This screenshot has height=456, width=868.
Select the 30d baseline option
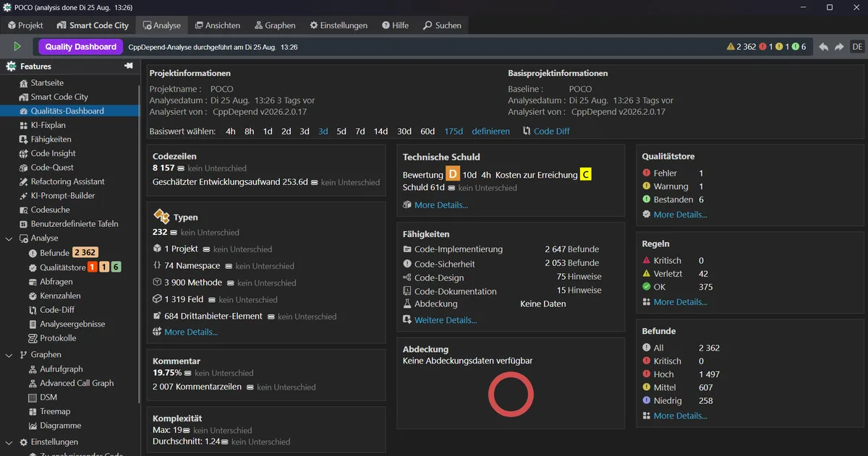[x=404, y=132]
